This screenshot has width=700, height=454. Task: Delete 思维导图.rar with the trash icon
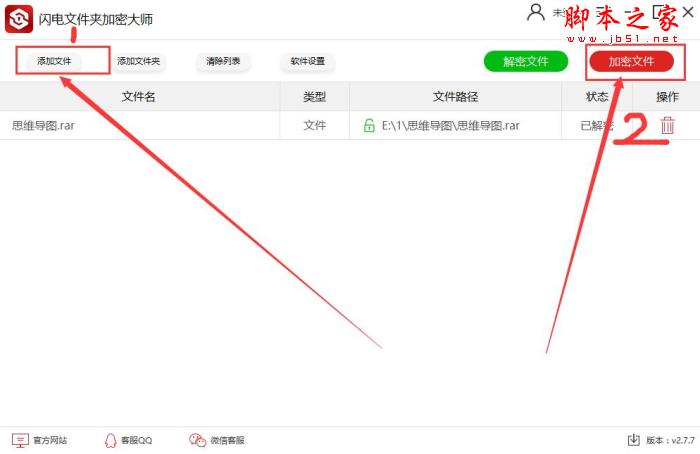coord(667,125)
